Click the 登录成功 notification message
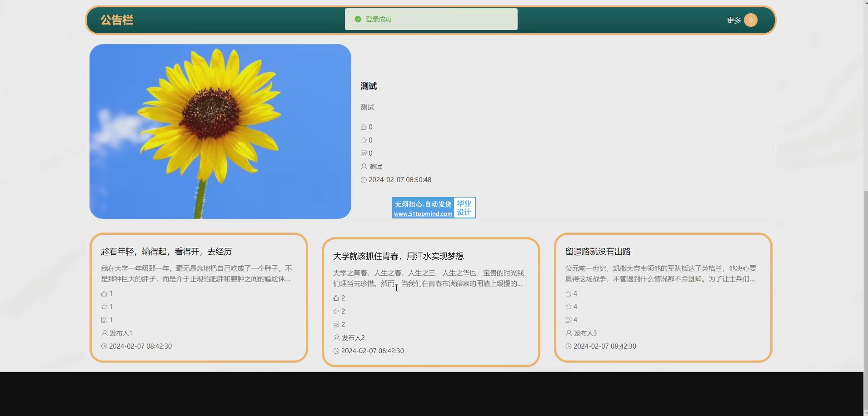 [x=379, y=19]
